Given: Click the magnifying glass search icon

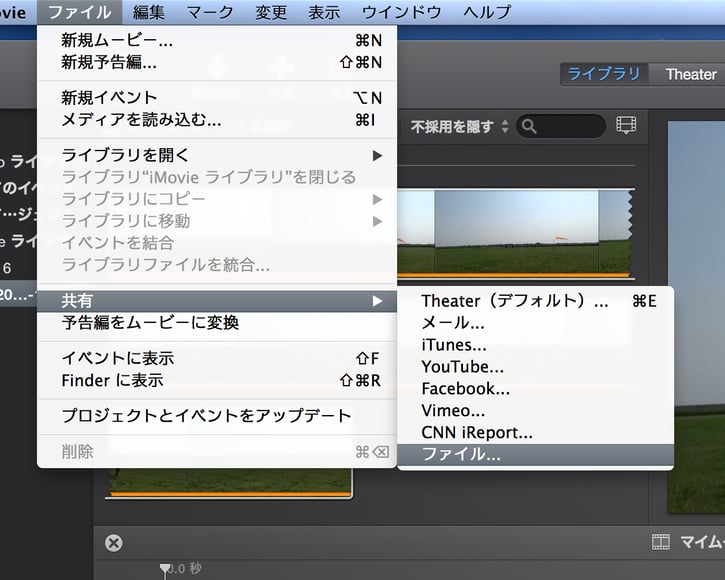Looking at the screenshot, I should (x=528, y=127).
